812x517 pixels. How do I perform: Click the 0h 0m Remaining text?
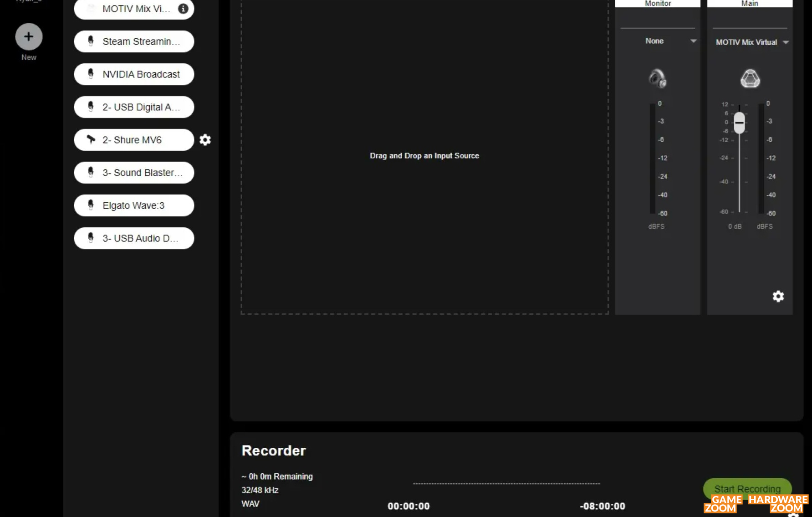click(277, 476)
